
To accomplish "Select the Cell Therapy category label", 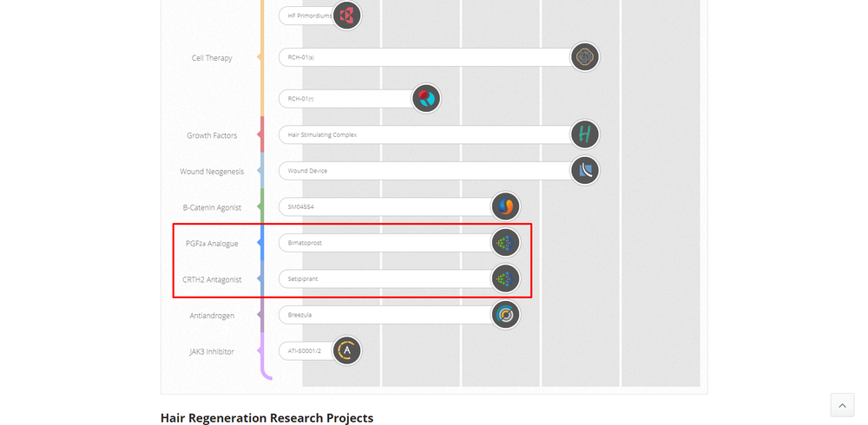I will click(212, 58).
